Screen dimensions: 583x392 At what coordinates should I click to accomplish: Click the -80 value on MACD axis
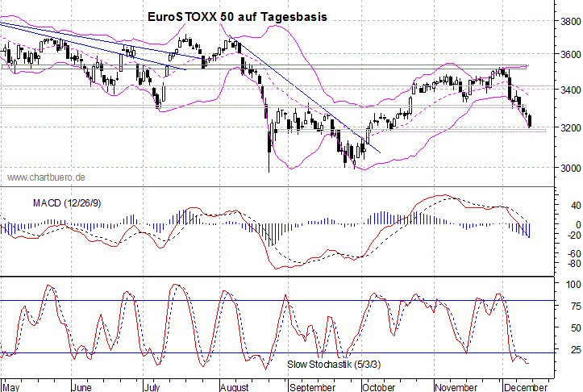573,264
